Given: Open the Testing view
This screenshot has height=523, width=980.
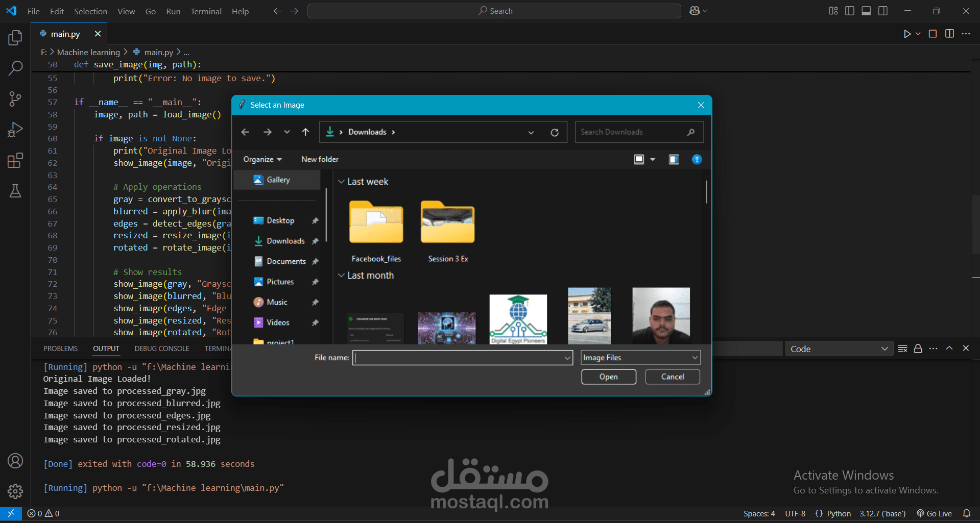Looking at the screenshot, I should (x=15, y=191).
